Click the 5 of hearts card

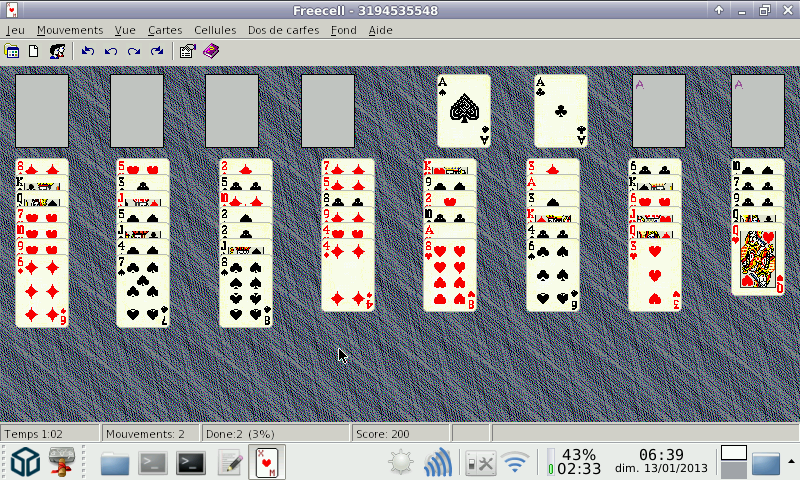(143, 167)
